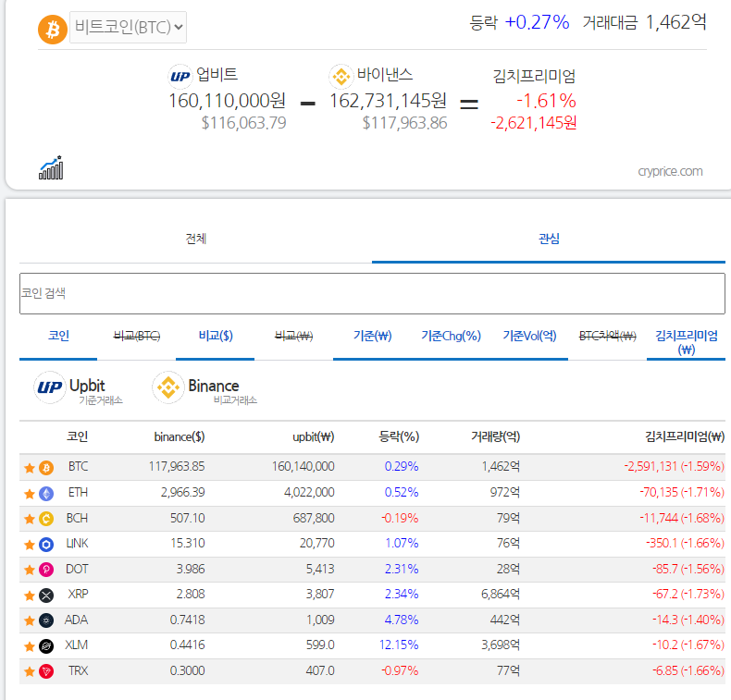Sort by the binance($) column header
This screenshot has width=731, height=700.
click(x=180, y=436)
